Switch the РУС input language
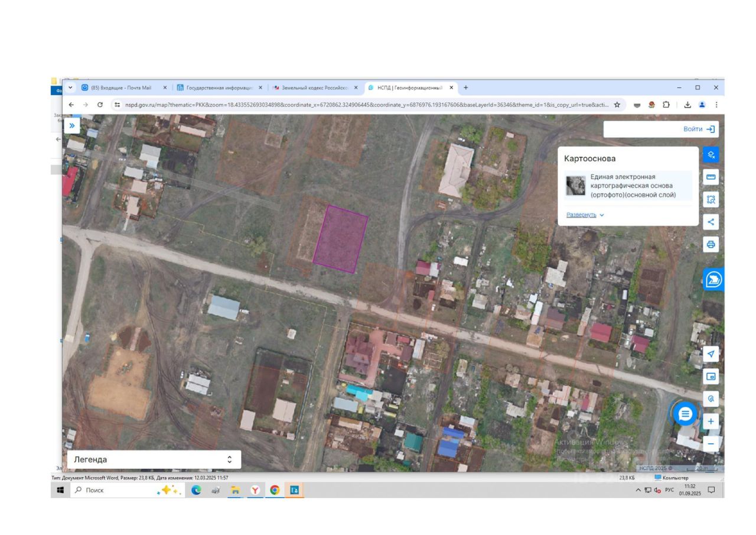This screenshot has width=756, height=535. coord(669,490)
